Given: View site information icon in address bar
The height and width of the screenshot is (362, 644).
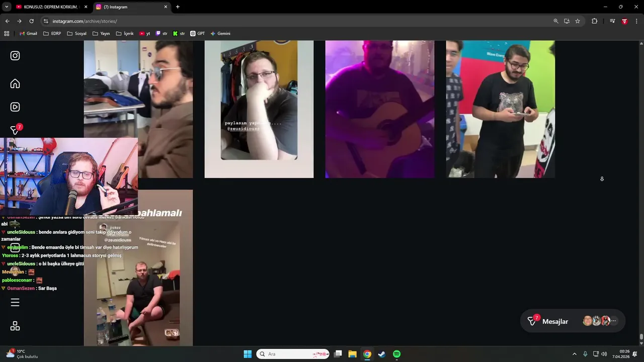Looking at the screenshot, I should point(46,21).
